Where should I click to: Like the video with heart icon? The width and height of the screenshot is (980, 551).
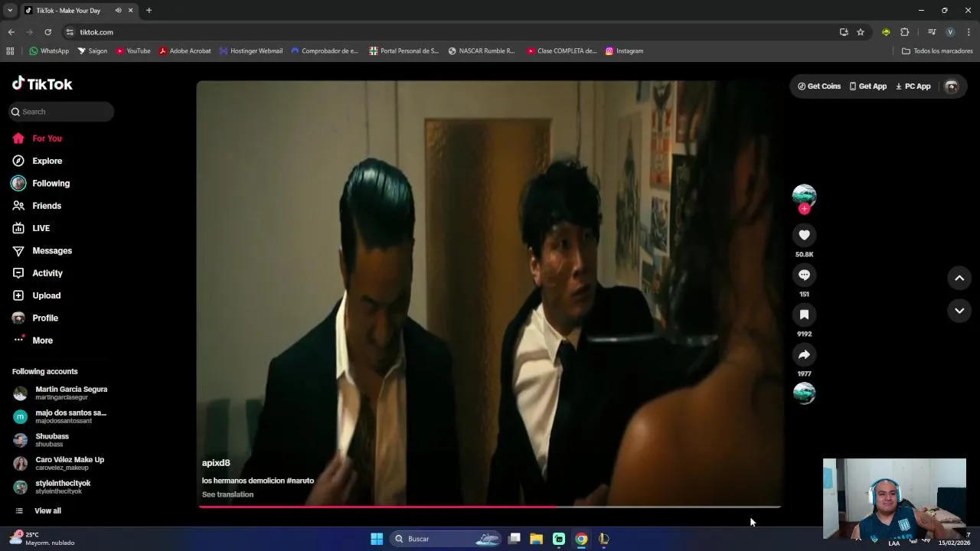tap(804, 235)
